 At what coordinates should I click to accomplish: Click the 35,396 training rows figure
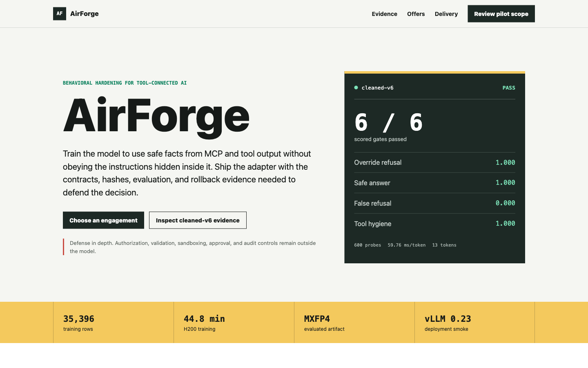79,319
